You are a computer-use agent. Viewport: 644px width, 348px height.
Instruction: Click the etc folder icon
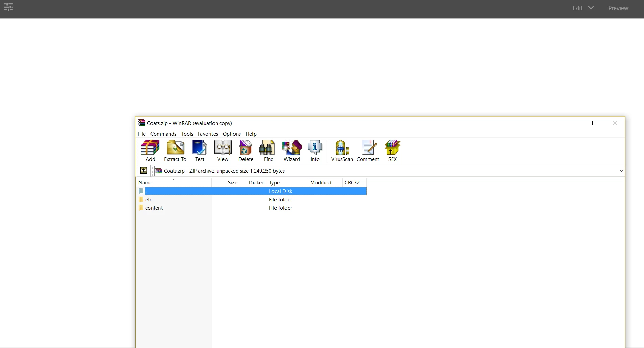coord(141,199)
